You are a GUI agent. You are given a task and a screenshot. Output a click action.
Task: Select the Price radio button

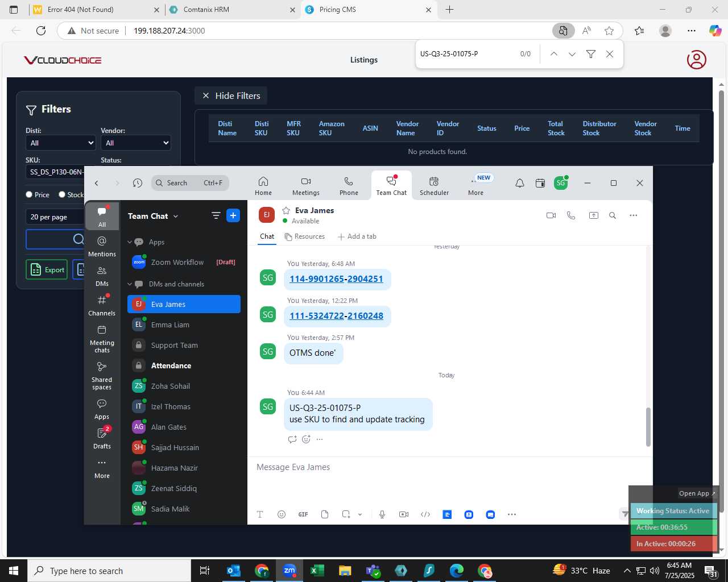(29, 194)
